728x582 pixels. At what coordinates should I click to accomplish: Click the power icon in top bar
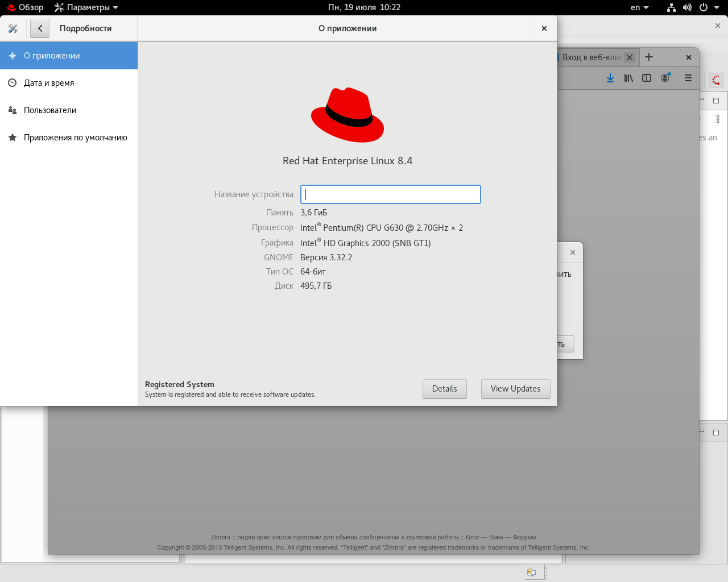(704, 7)
